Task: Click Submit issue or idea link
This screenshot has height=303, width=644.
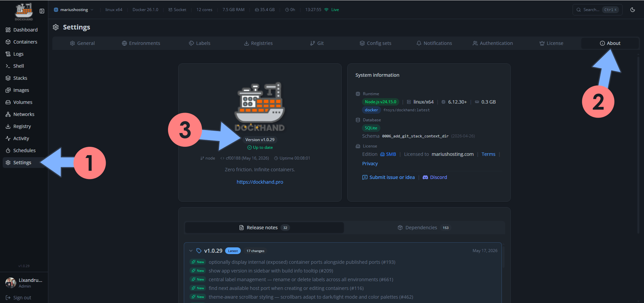Action: pyautogui.click(x=388, y=177)
